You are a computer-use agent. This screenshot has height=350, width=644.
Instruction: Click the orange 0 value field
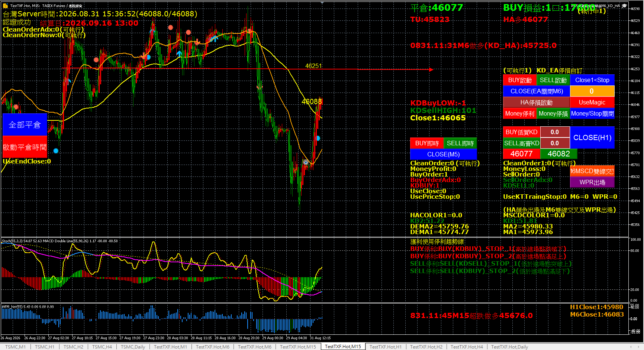592,91
